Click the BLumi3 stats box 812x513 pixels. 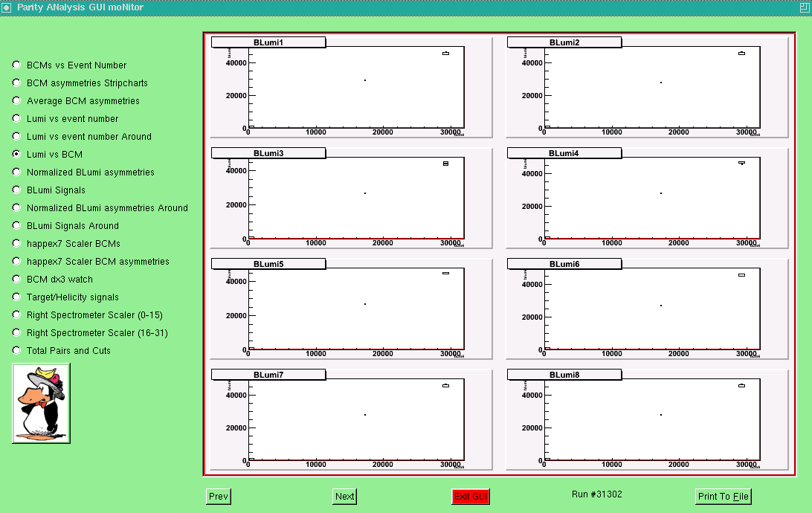tap(446, 164)
